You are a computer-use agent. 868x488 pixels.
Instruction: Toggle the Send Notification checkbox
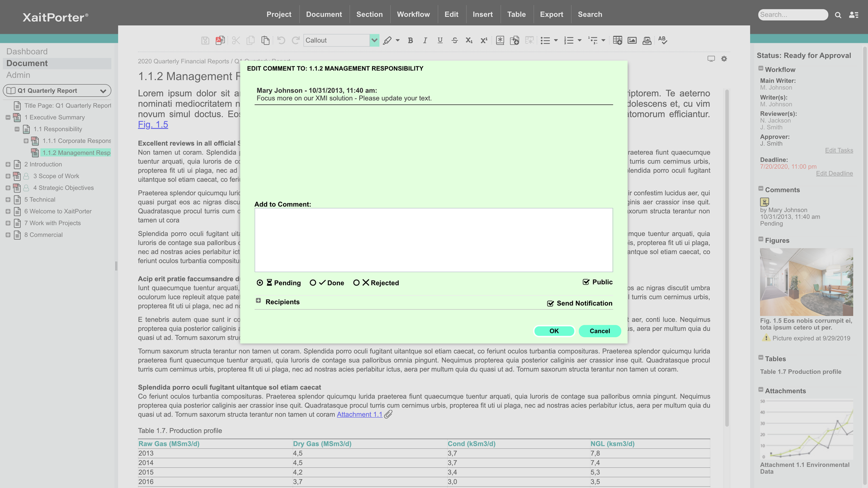click(550, 304)
